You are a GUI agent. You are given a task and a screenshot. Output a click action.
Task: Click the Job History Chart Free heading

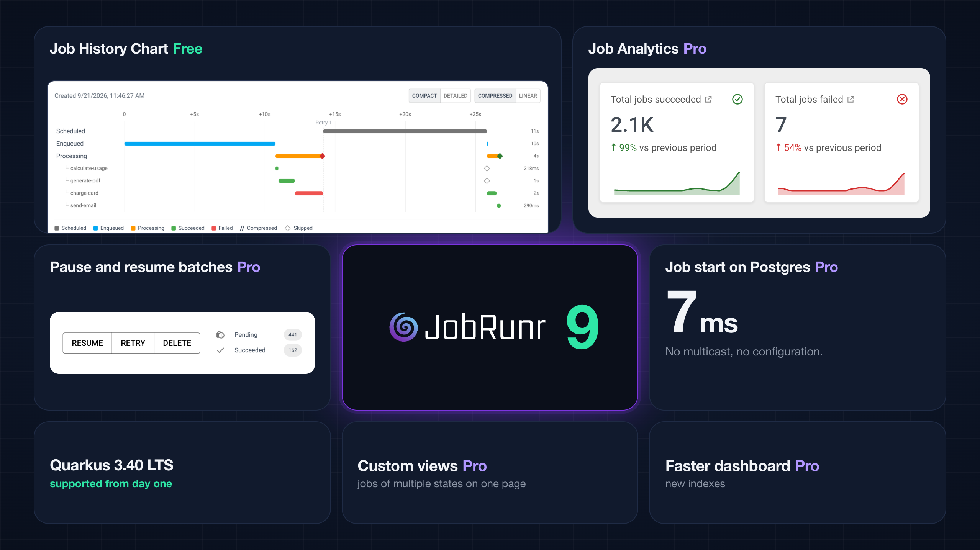(x=126, y=49)
